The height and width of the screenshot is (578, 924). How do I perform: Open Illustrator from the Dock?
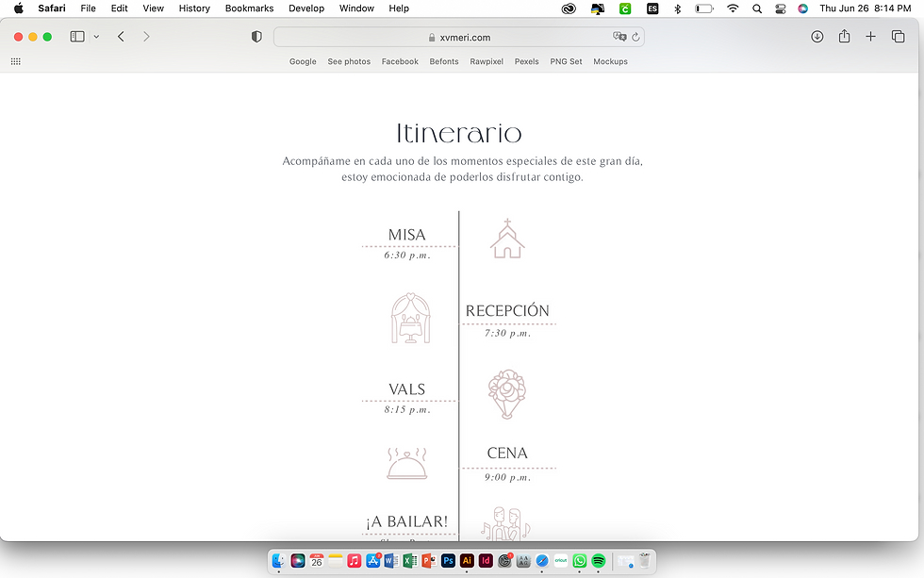[x=467, y=561]
